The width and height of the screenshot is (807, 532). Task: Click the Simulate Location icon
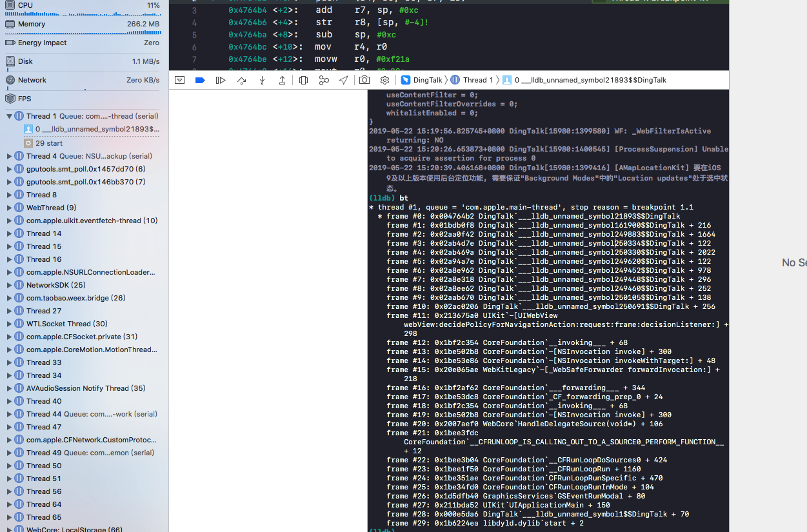pyautogui.click(x=343, y=80)
